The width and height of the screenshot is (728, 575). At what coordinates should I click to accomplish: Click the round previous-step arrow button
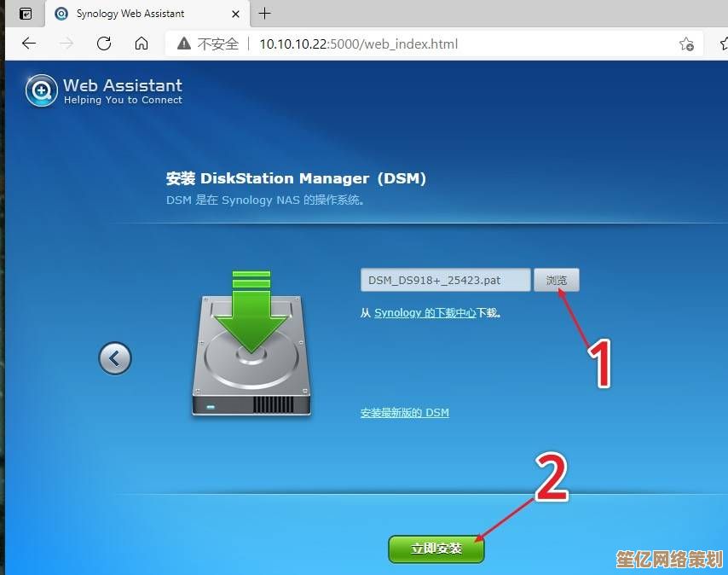115,357
